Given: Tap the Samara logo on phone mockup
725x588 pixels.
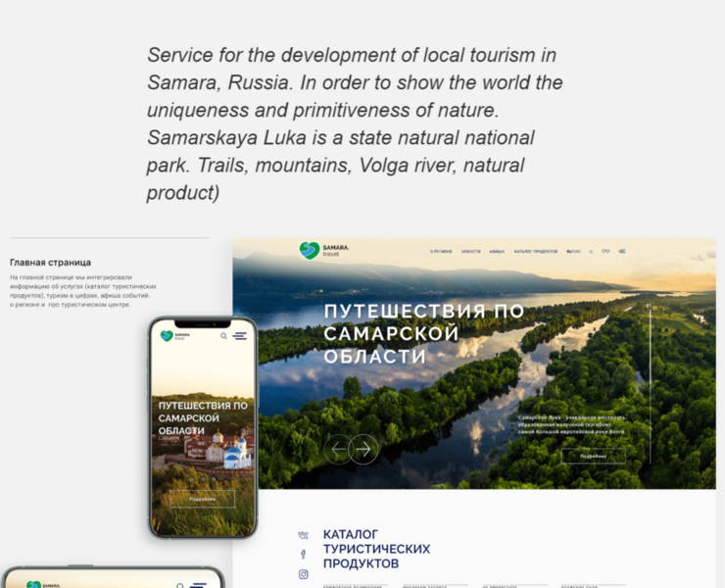Looking at the screenshot, I should [174, 336].
